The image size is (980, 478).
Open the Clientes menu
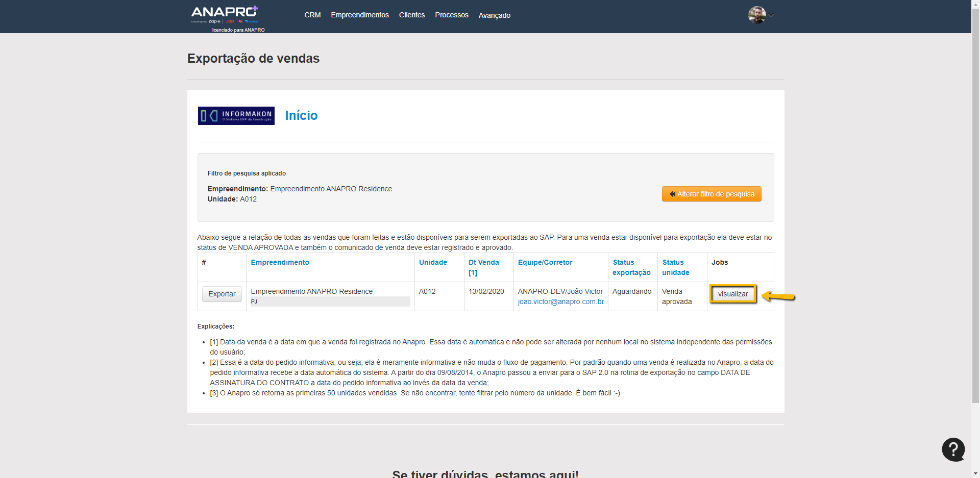[411, 15]
